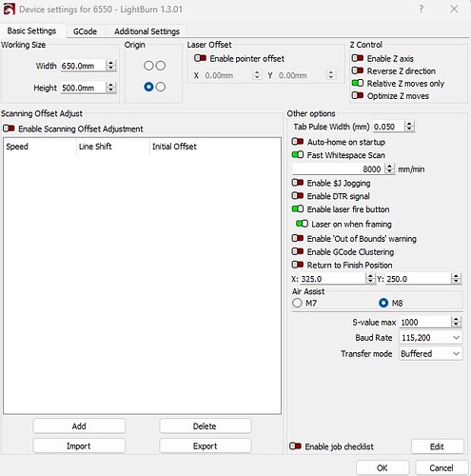
Task: Click the Initial Offset column header
Action: click(x=215, y=147)
